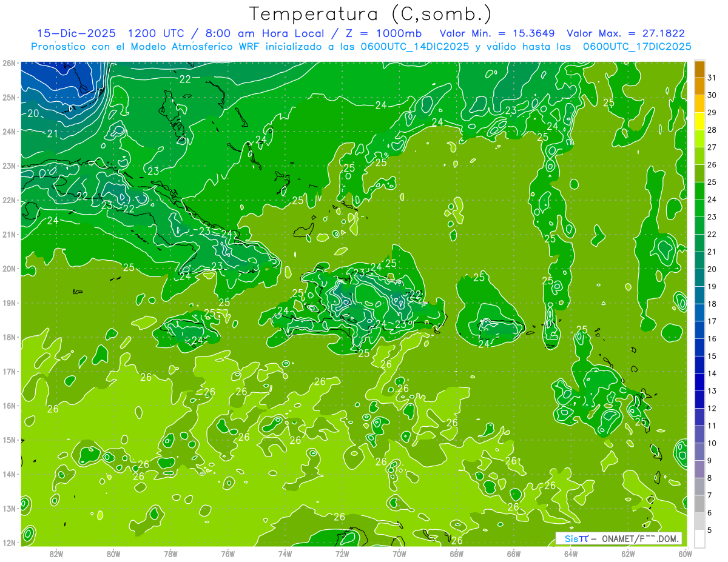
Task: Click the color bar legend value 28
Action: [x=712, y=130]
